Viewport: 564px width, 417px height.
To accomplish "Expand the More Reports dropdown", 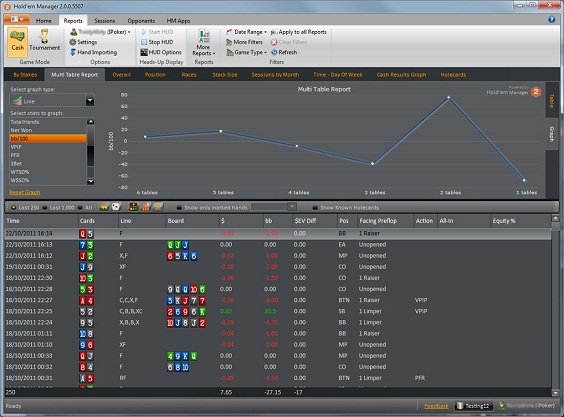I will [204, 42].
